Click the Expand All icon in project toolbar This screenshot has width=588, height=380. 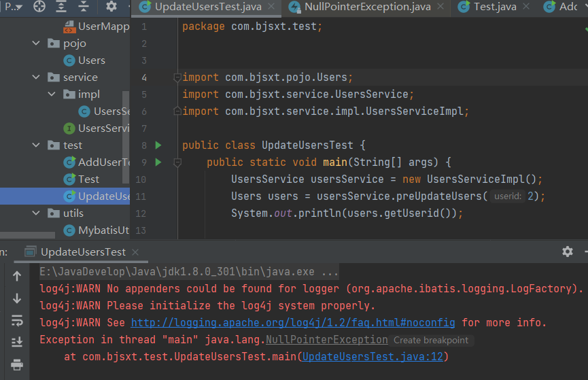pyautogui.click(x=61, y=6)
